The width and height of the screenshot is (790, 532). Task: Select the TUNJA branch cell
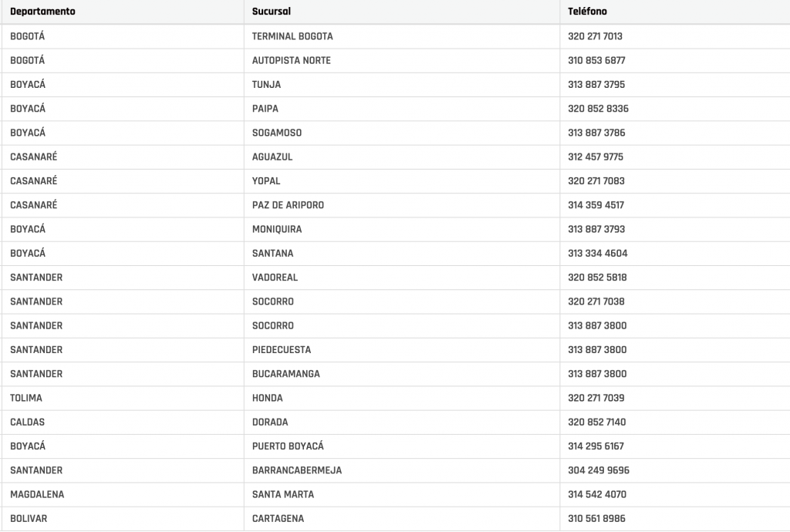(266, 85)
